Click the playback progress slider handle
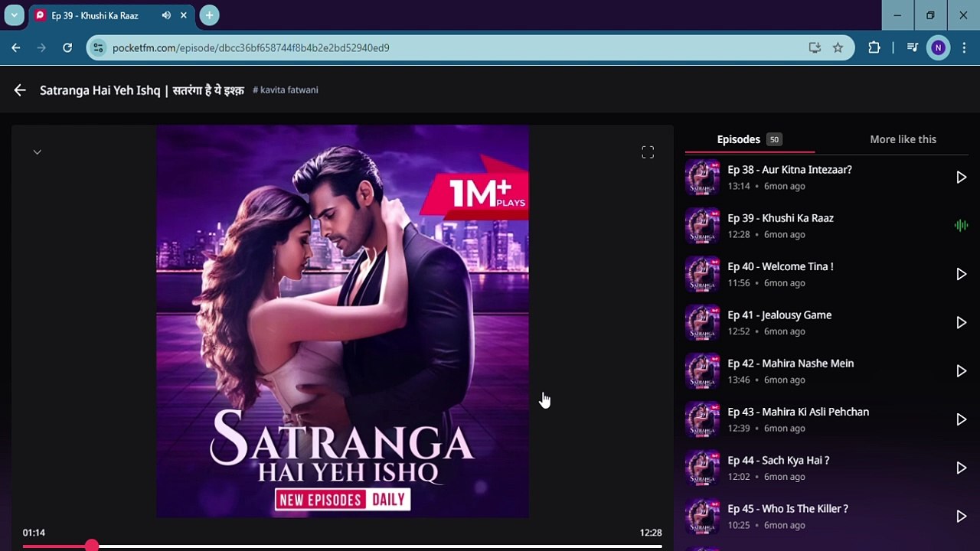The height and width of the screenshot is (551, 980). click(x=92, y=545)
